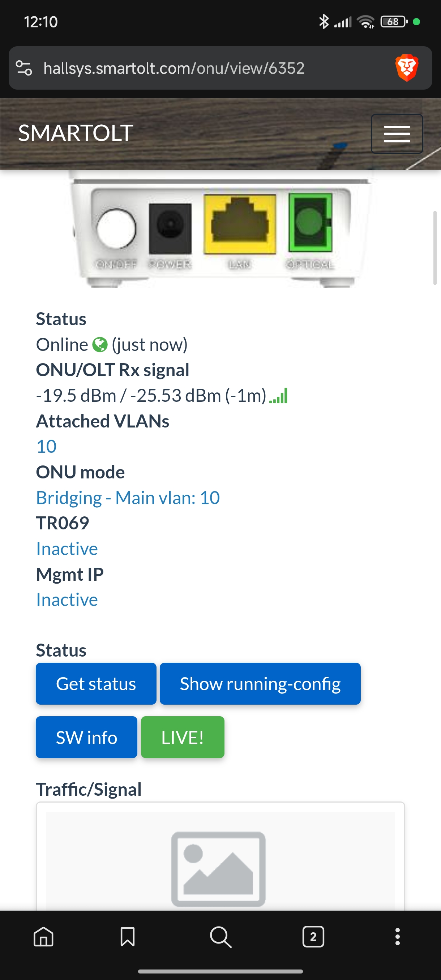Click the green signal strength bars icon

coord(278,396)
